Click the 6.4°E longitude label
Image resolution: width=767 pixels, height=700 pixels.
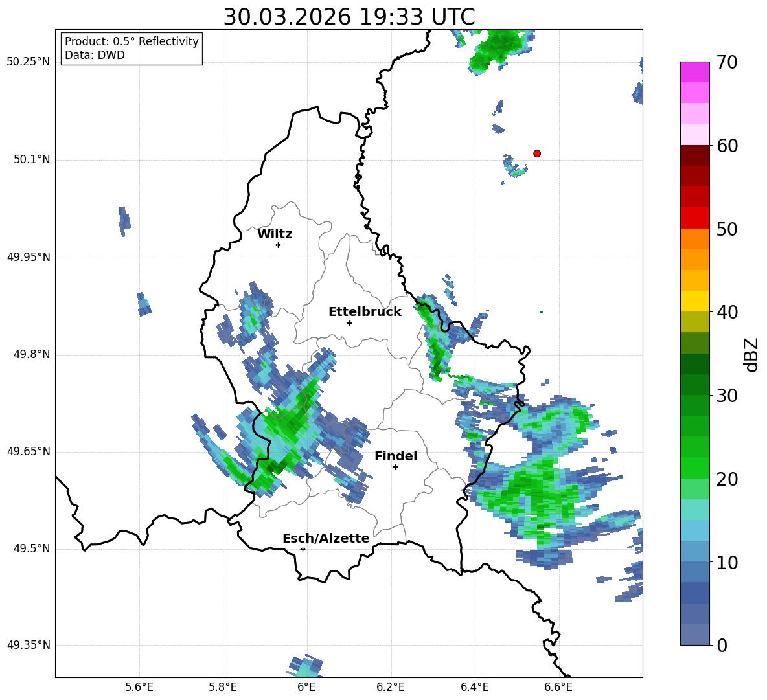pos(474,687)
